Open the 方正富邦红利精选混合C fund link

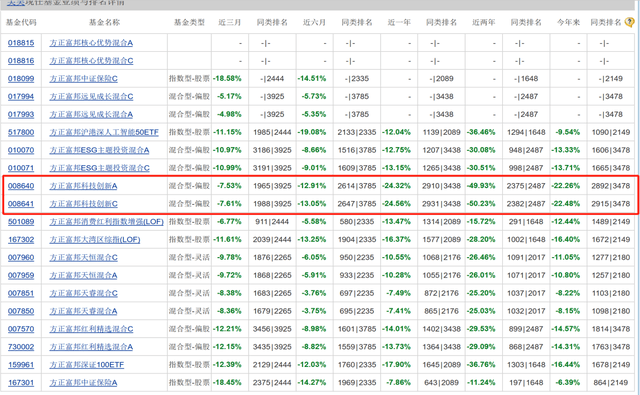[x=91, y=329]
